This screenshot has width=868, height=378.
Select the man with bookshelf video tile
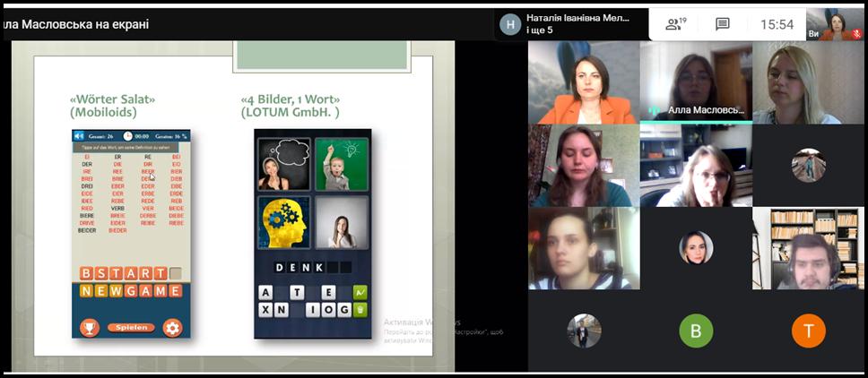pyautogui.click(x=808, y=248)
